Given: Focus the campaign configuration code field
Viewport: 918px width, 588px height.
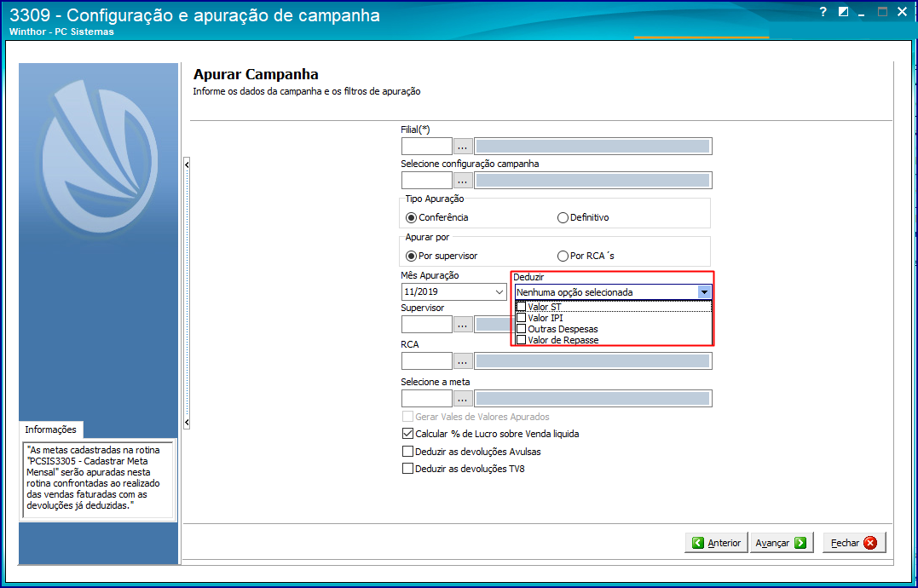Looking at the screenshot, I should coord(427,180).
